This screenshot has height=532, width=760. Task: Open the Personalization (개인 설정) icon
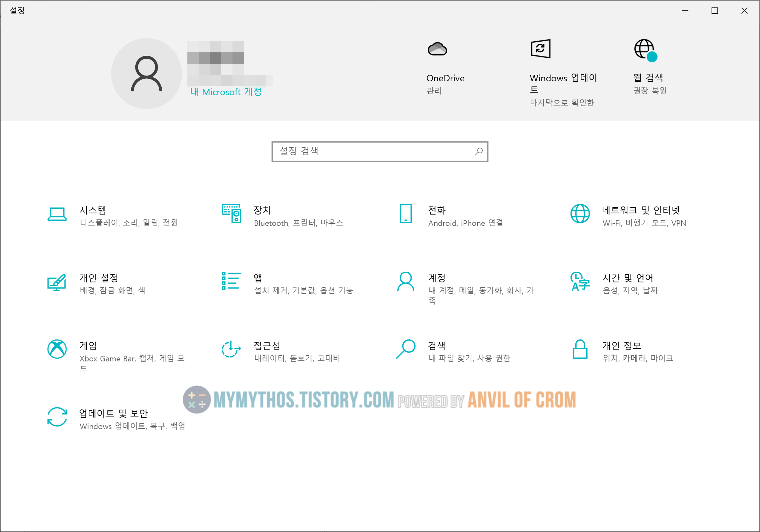(x=57, y=282)
